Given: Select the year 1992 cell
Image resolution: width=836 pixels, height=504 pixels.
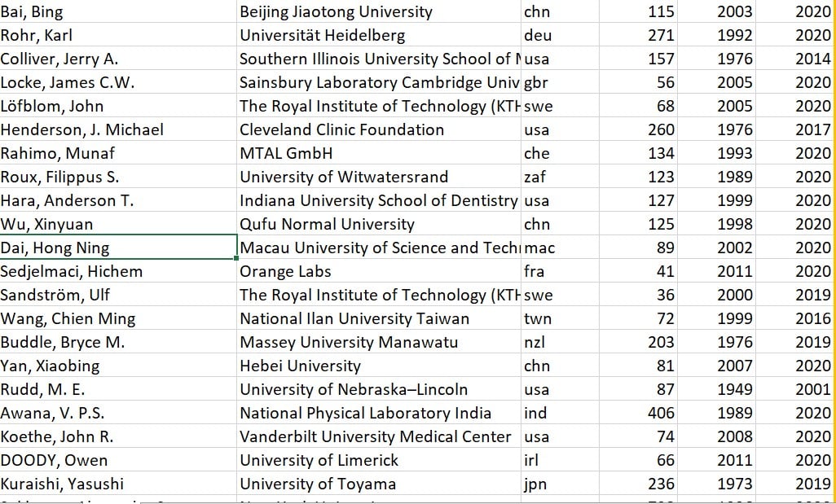Looking at the screenshot, I should click(x=716, y=35).
